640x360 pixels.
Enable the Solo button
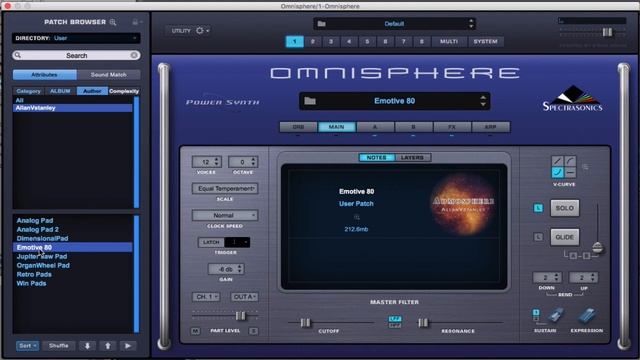click(564, 208)
